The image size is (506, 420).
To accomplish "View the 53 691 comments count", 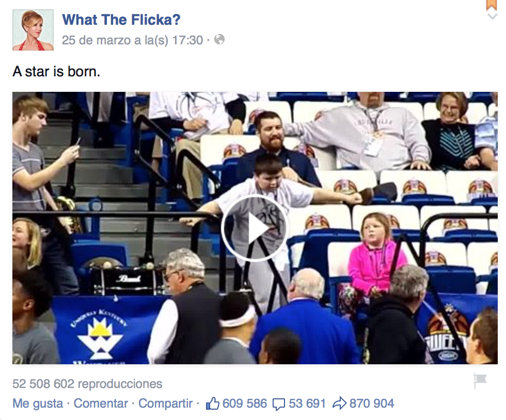I will 307,403.
